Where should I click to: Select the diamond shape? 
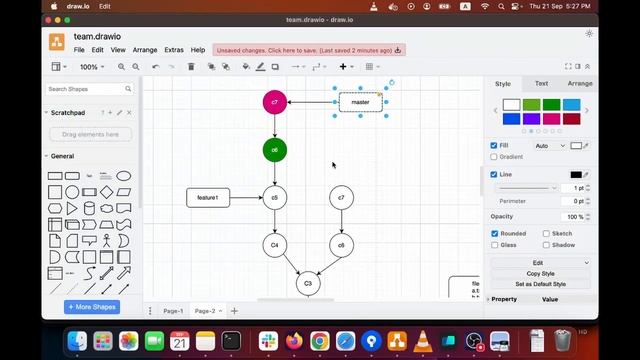[x=106, y=192]
